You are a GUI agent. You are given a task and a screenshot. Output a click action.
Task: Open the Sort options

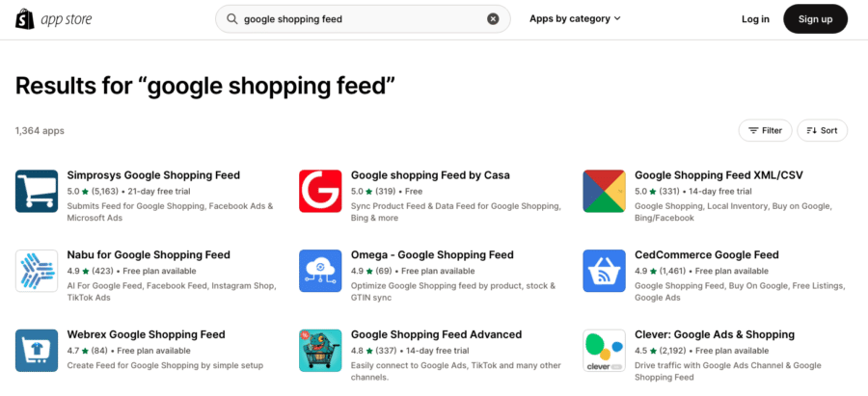[822, 130]
